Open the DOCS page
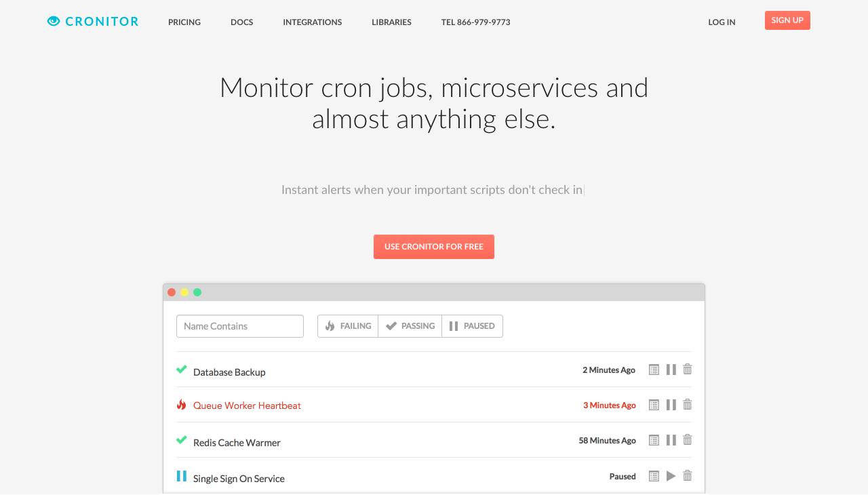This screenshot has height=495, width=868. (242, 22)
